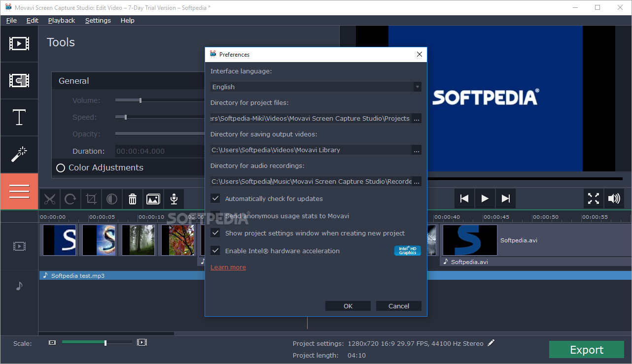Toggle preview volume speaker icon
This screenshot has width=632, height=364.
(x=614, y=199)
